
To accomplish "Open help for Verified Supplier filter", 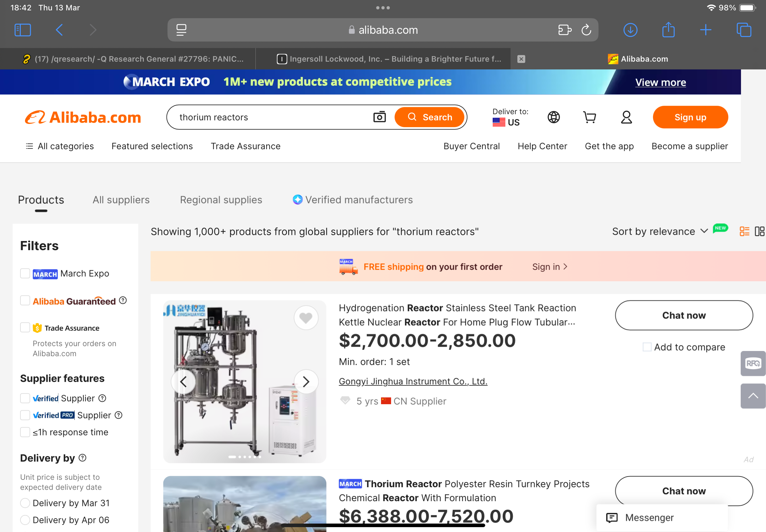I will 102,398.
